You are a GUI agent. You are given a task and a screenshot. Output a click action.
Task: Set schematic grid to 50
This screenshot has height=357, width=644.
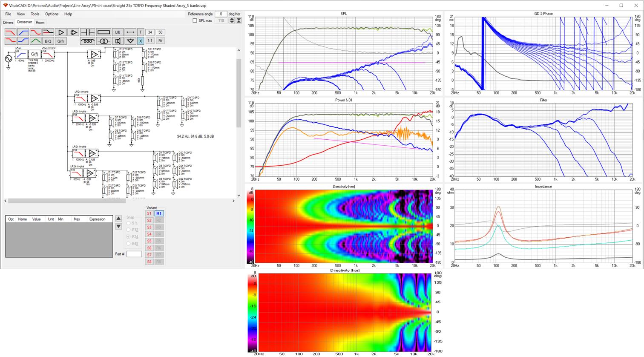pyautogui.click(x=160, y=32)
